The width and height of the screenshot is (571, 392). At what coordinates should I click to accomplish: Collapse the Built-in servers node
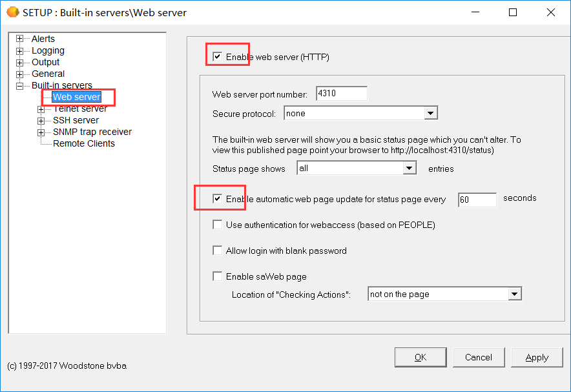point(19,85)
